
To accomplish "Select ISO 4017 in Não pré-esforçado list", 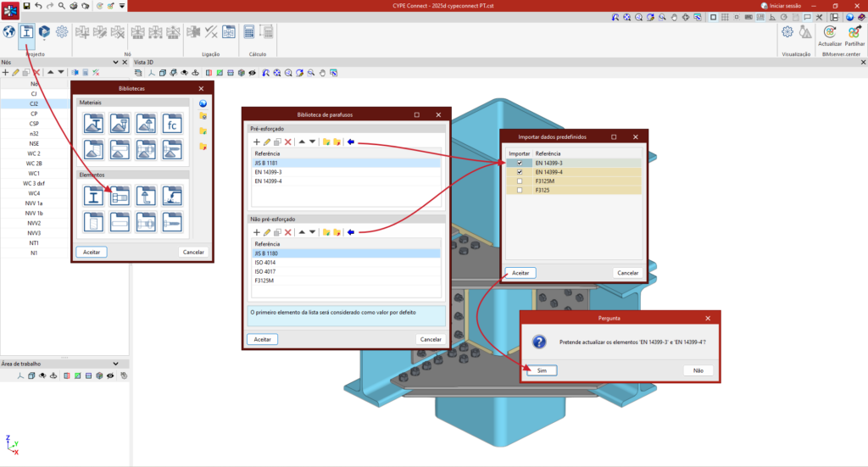I will click(346, 272).
